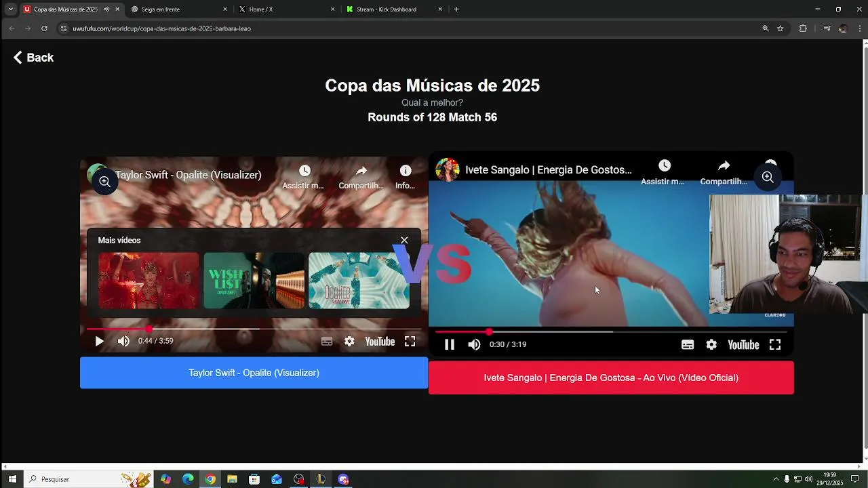Click Pesquisar taskbar search box
The image size is (868, 488).
(88, 479)
